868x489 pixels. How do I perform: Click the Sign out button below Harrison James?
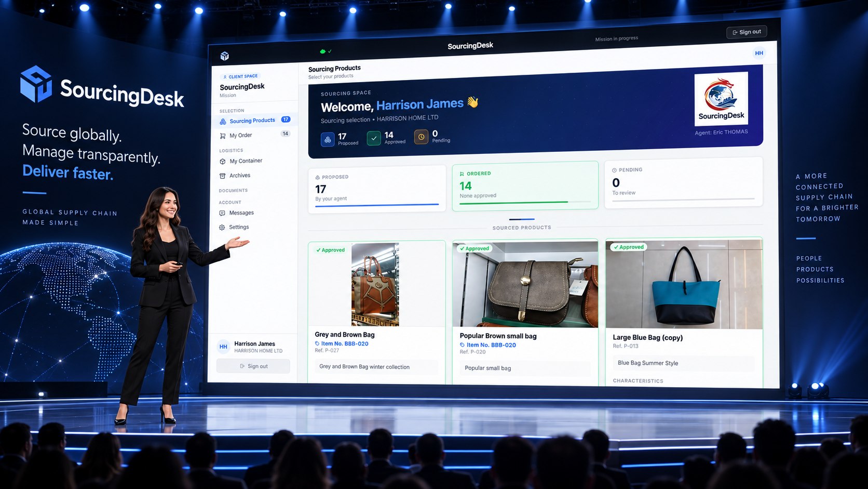[x=253, y=366]
